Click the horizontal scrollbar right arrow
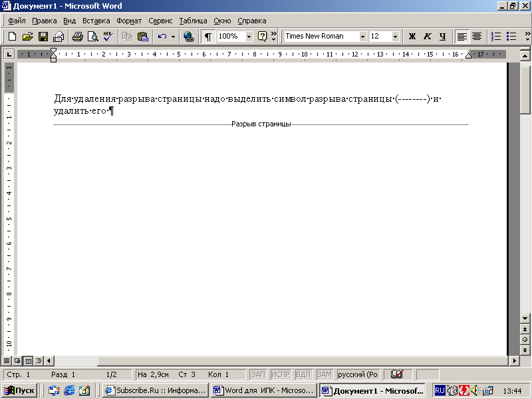The height and width of the screenshot is (399, 532). tap(514, 360)
